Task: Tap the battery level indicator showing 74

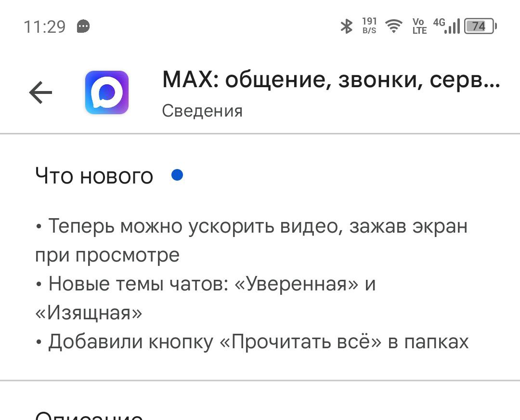Action: [x=480, y=26]
